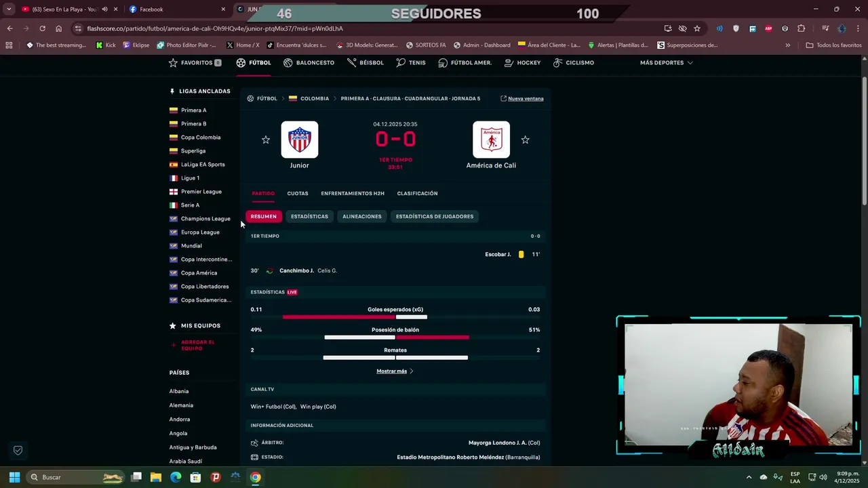This screenshot has width=868, height=488.
Task: Open the ABP extension icon
Action: tap(768, 28)
